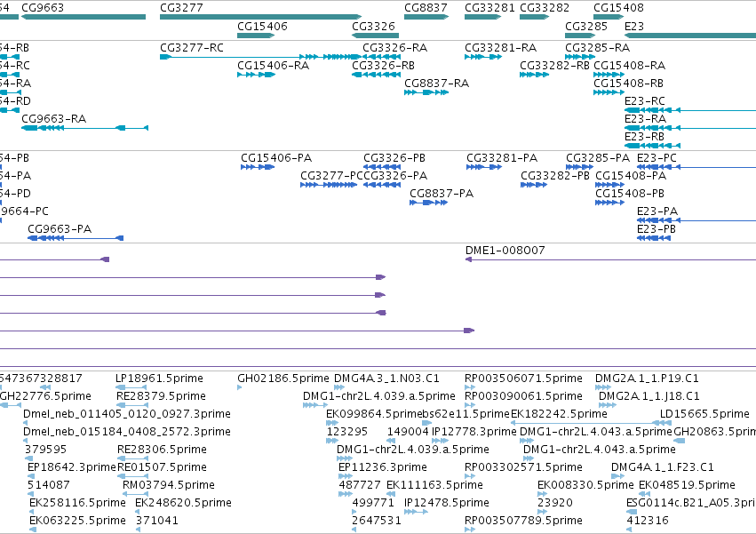Select the RE28379.5prime EST label
The height and width of the screenshot is (534, 756).
(161, 396)
